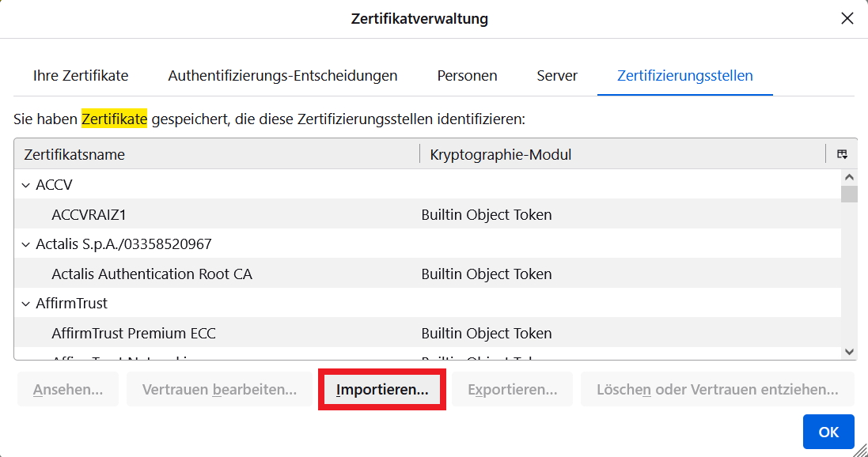Collapse the Actalis S.p.A. group
868x457 pixels.
pyautogui.click(x=25, y=244)
